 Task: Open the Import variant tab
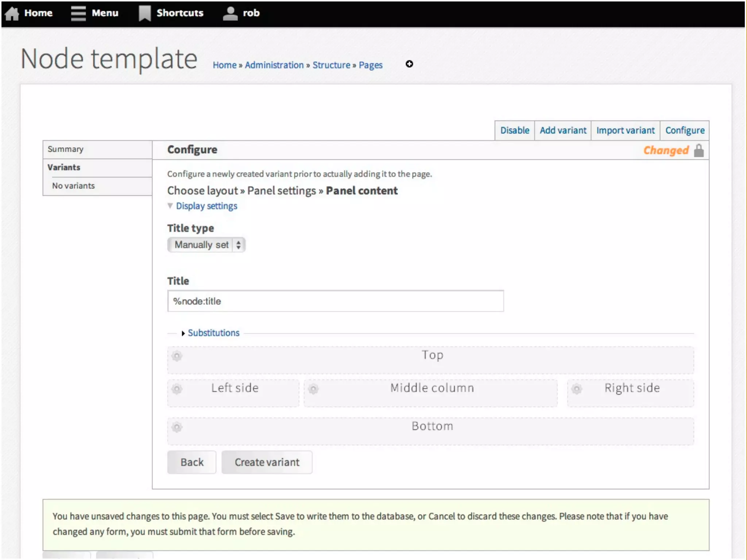click(x=625, y=131)
